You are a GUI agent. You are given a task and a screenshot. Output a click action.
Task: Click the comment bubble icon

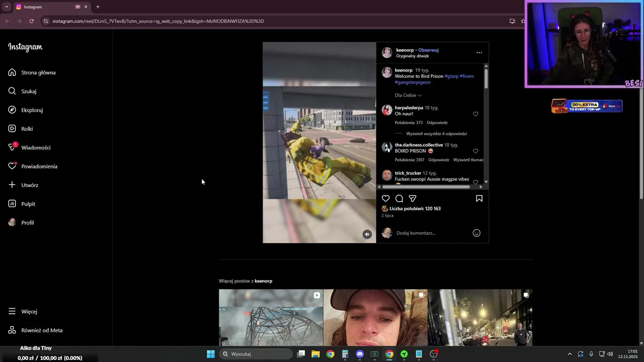(x=399, y=199)
